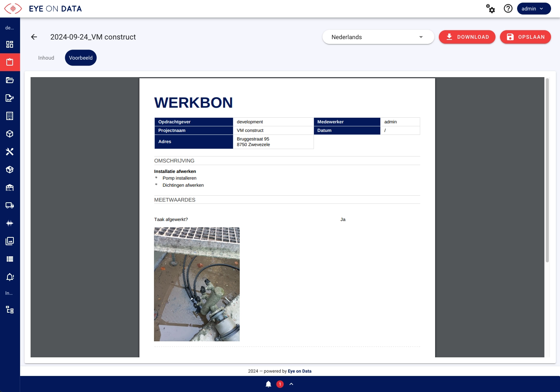Go back using the arrow icon
The image size is (560, 392).
click(x=34, y=37)
